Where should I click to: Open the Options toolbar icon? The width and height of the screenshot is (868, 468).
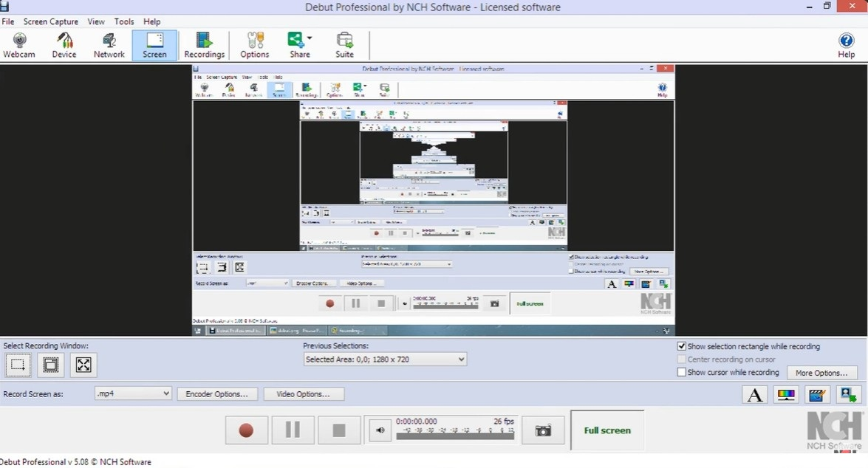point(255,45)
